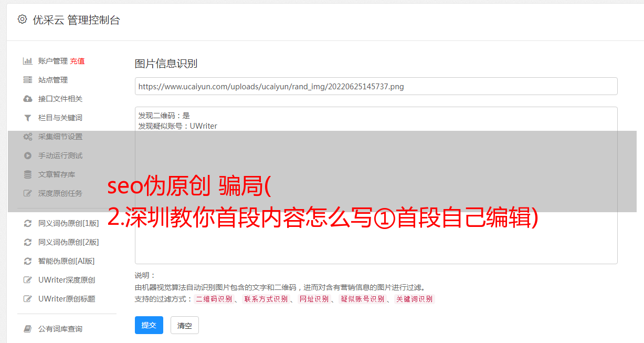The width and height of the screenshot is (644, 343).
Task: Click the 网址识别 tag
Action: pyautogui.click(x=314, y=299)
